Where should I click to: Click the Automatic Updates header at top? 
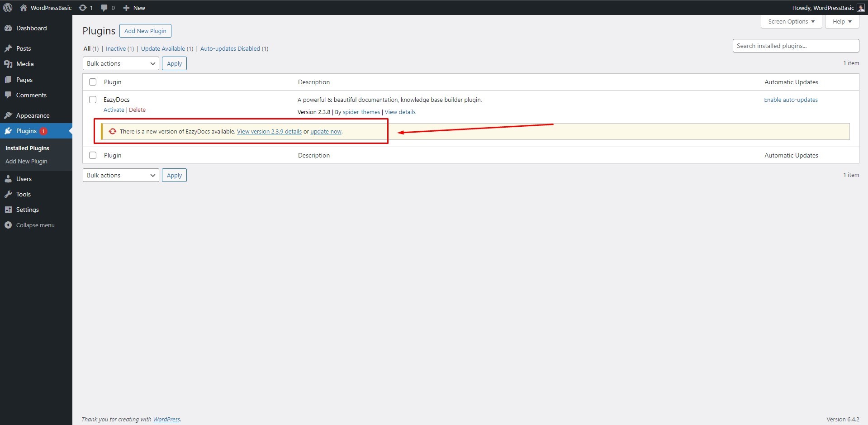(x=791, y=82)
